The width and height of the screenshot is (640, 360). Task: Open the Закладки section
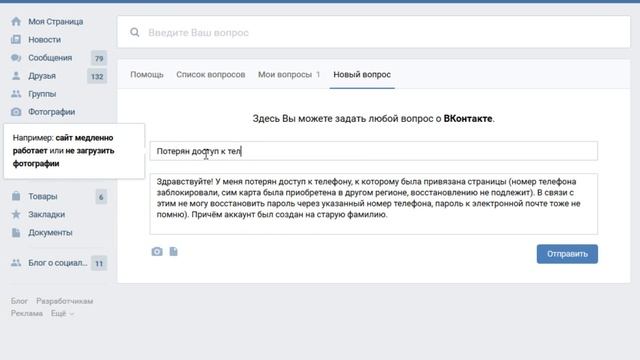click(x=47, y=214)
